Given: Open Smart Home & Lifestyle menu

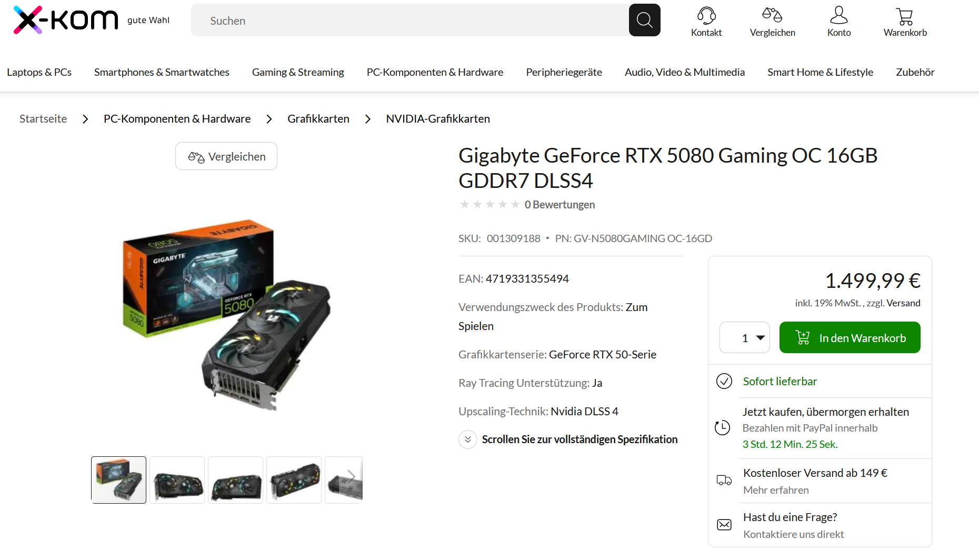Looking at the screenshot, I should (820, 72).
